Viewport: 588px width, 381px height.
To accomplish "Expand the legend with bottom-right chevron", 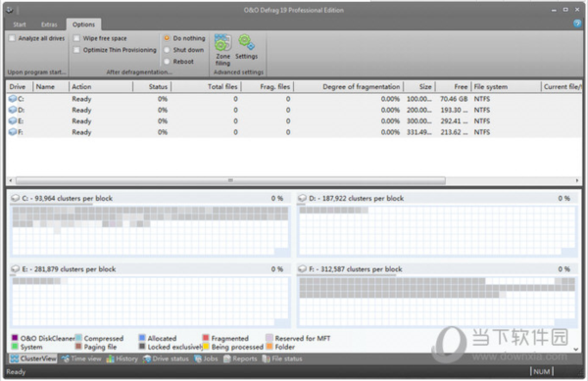I will tap(576, 349).
